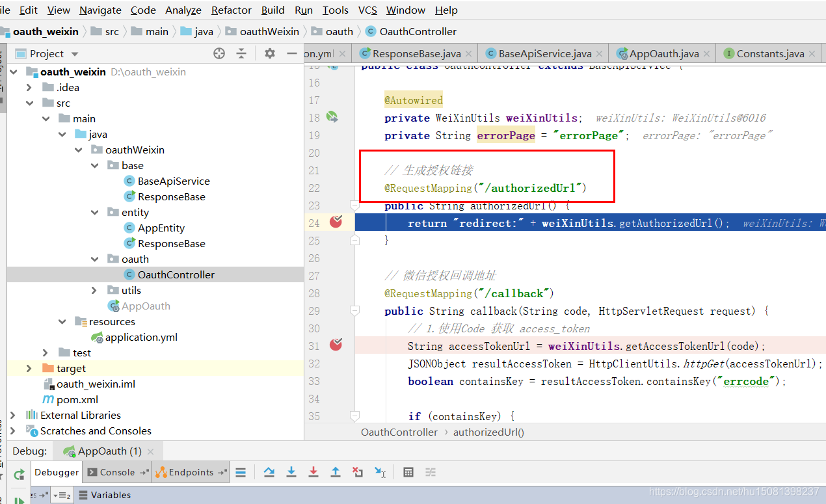The width and height of the screenshot is (826, 504).
Task: Open Project panel settings gear
Action: pos(270,53)
